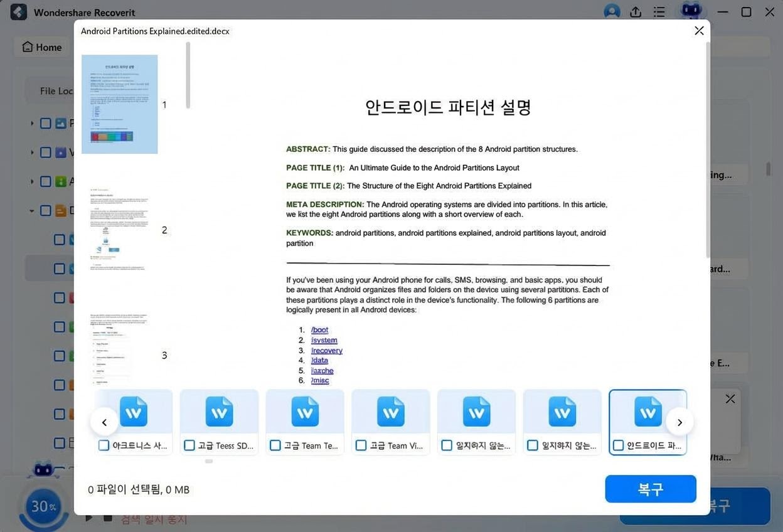The height and width of the screenshot is (532, 783).
Task: Select the 고급 Team Te document checkbox
Action: click(x=275, y=445)
